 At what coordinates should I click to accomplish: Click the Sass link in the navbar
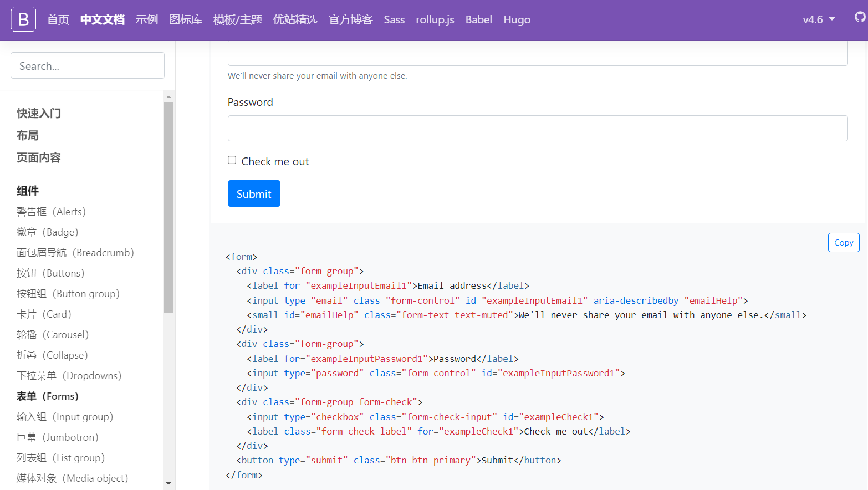click(x=394, y=19)
